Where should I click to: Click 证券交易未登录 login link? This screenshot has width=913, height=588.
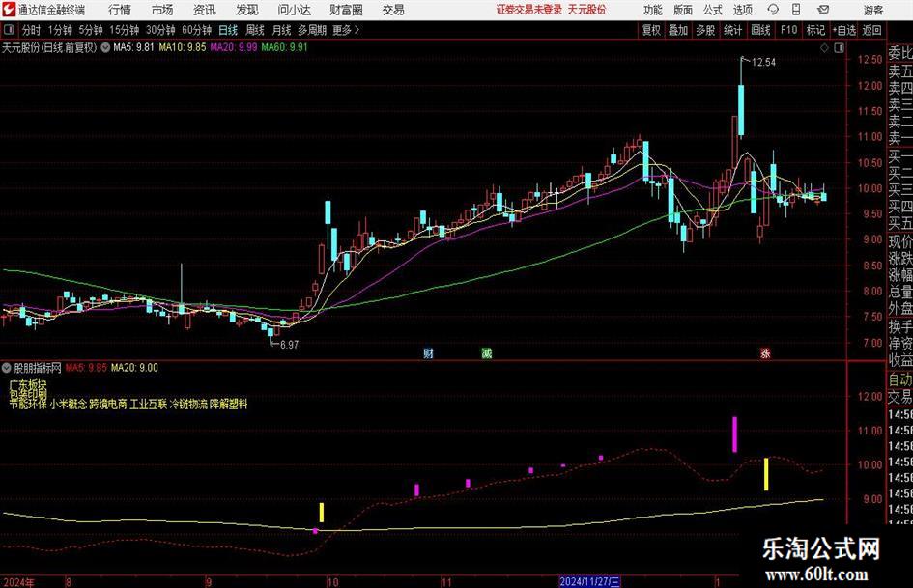pos(529,10)
